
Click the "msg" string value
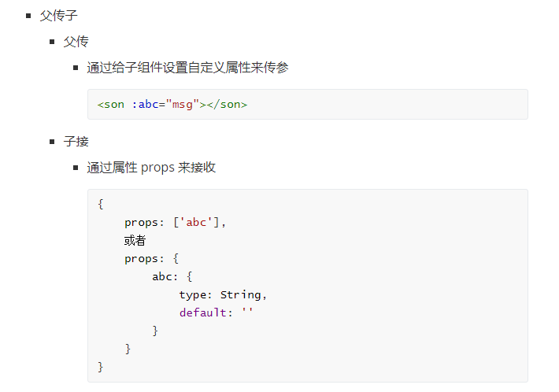click(183, 105)
